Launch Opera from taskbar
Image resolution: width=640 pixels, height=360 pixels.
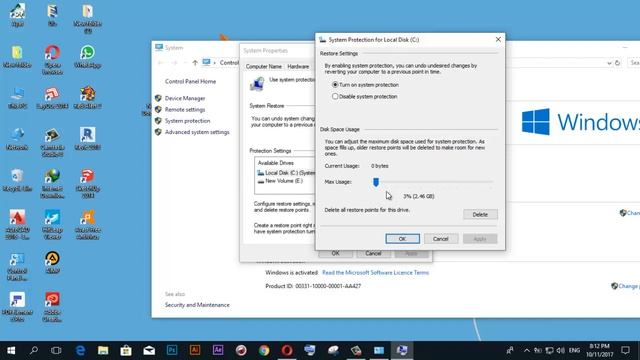287,350
